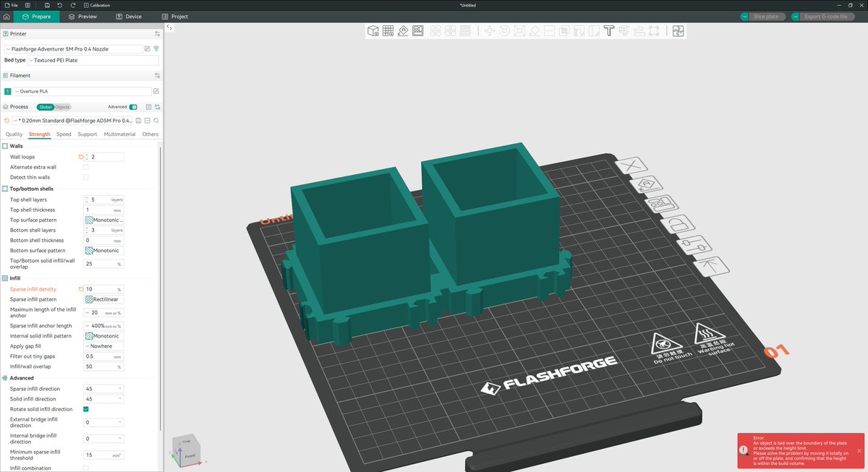
Task: Switch to the Preview tab
Action: (82, 16)
